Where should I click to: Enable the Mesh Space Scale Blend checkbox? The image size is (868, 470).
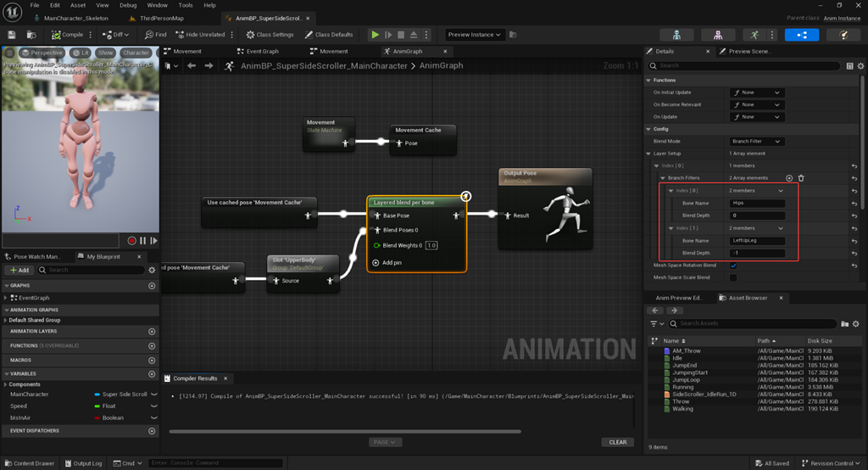[733, 277]
